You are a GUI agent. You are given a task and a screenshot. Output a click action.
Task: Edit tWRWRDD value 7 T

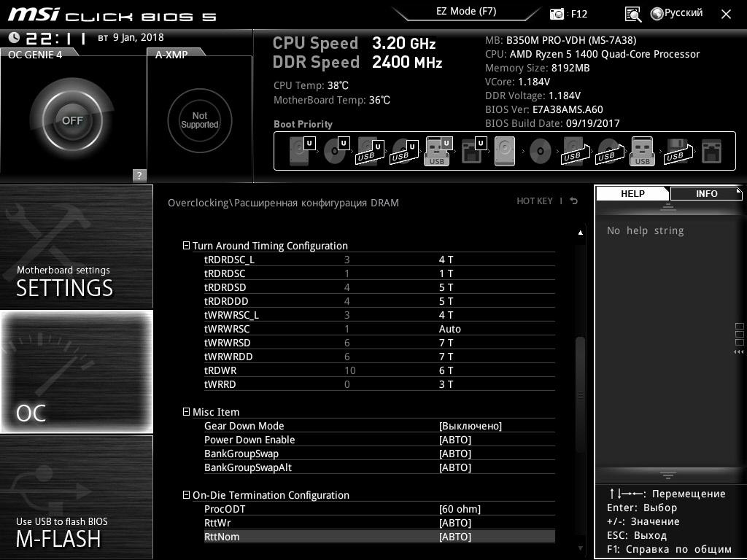point(446,356)
